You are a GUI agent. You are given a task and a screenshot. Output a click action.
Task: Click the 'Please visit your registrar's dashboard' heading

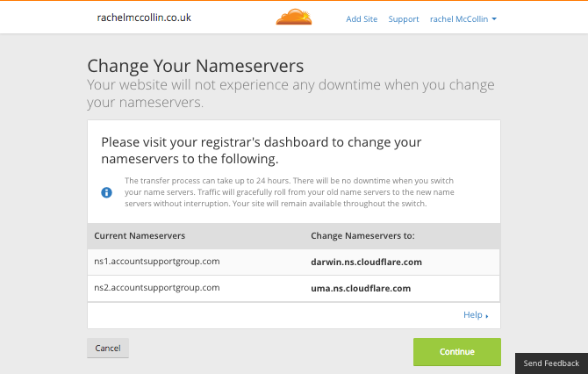261,150
